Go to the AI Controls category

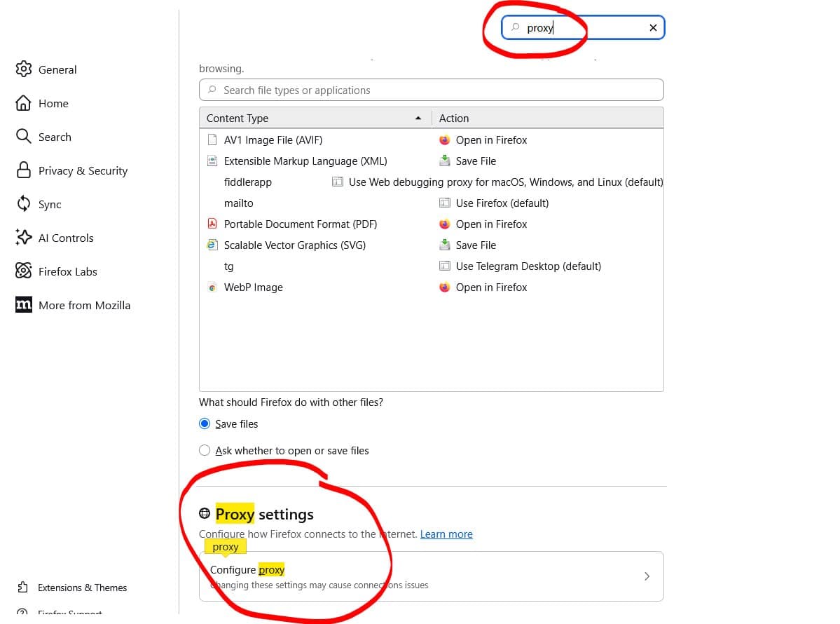click(66, 238)
